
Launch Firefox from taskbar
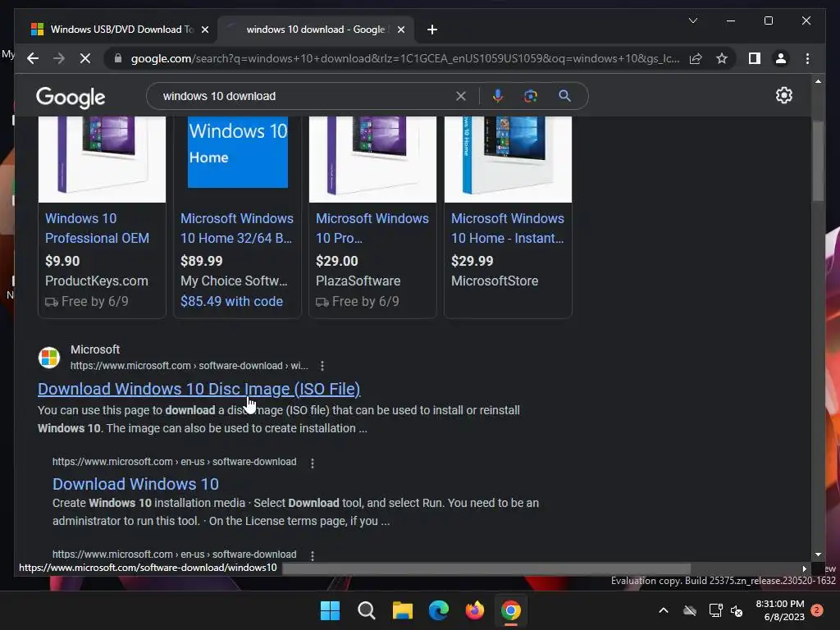click(x=475, y=610)
